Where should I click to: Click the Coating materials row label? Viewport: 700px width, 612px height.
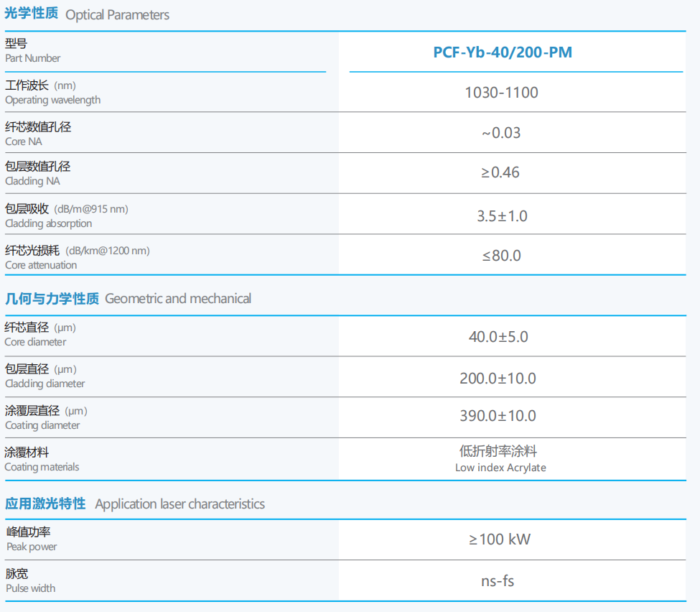tap(42, 467)
